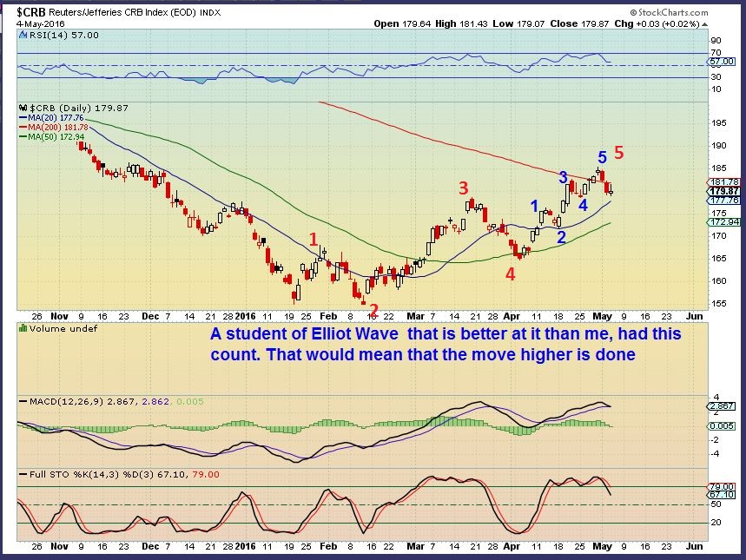The width and height of the screenshot is (746, 560).
Task: Click the red 181.78 price tag on right axis
Action: click(724, 182)
